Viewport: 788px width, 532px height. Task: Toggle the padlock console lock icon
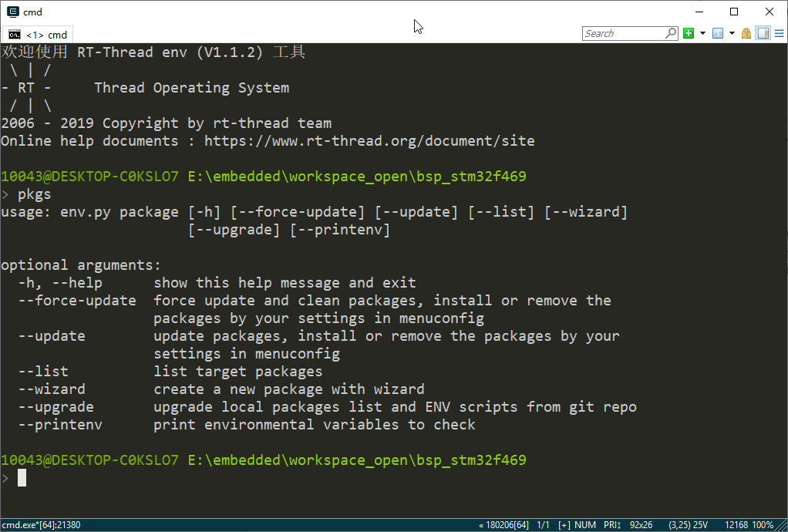tap(746, 33)
